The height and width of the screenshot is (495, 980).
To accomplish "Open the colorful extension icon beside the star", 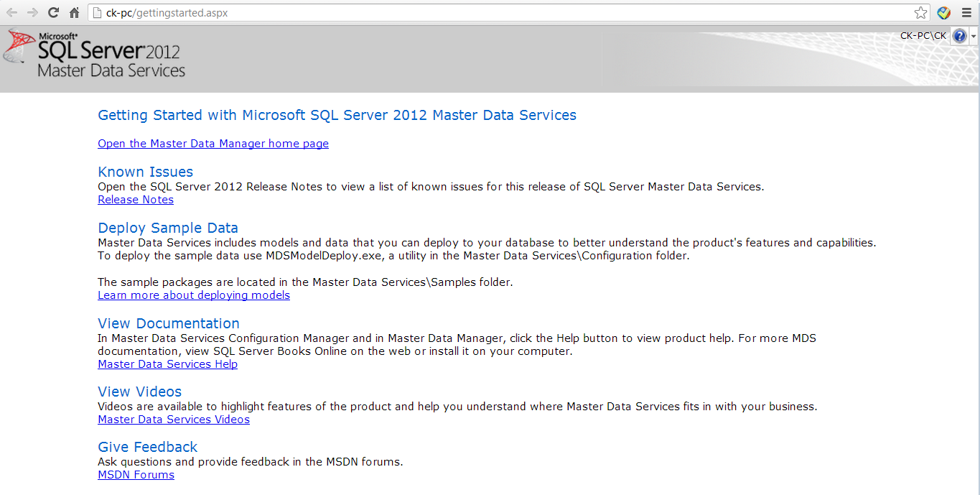I will (x=944, y=13).
